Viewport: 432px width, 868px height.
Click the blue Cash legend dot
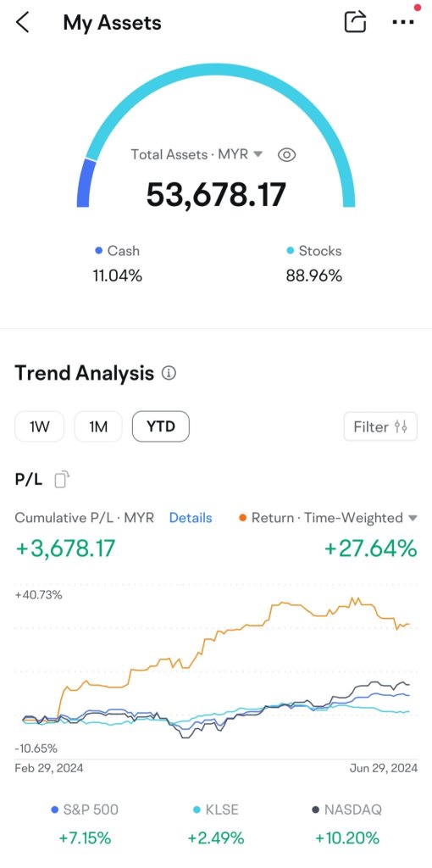coord(99,251)
